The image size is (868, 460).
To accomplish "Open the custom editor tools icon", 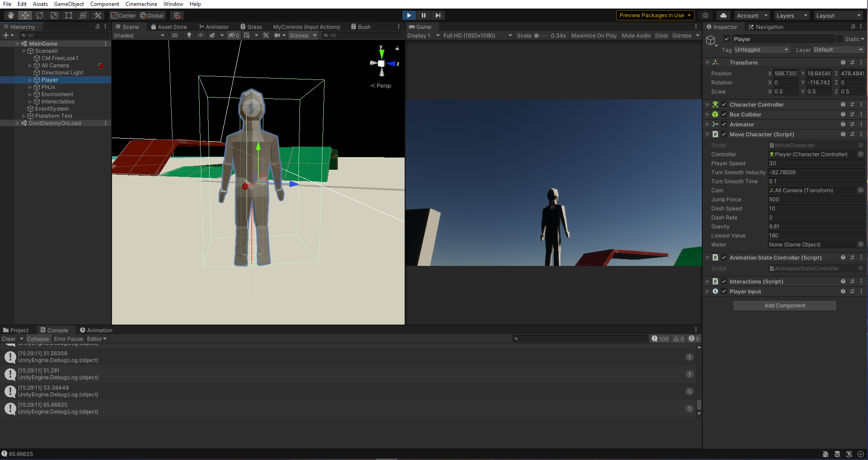I will 98,15.
